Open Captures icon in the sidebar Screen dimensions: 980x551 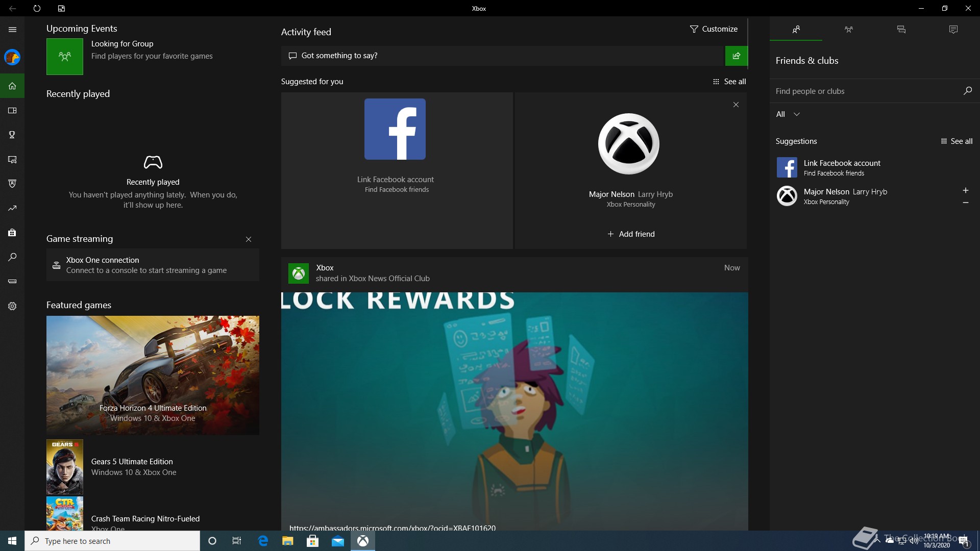tap(12, 160)
